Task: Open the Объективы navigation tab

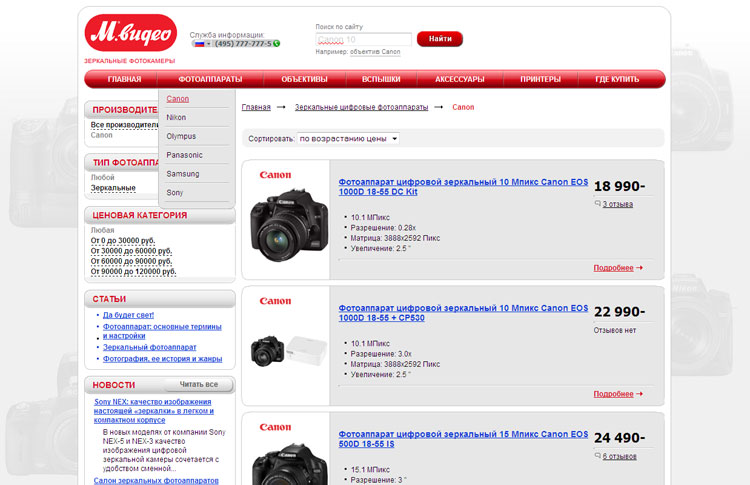Action: (304, 79)
